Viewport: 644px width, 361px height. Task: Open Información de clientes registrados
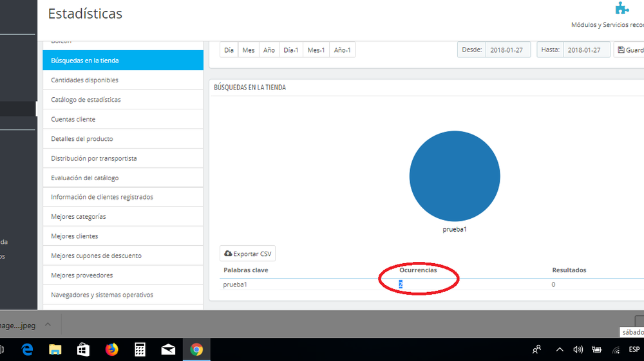tap(123, 197)
